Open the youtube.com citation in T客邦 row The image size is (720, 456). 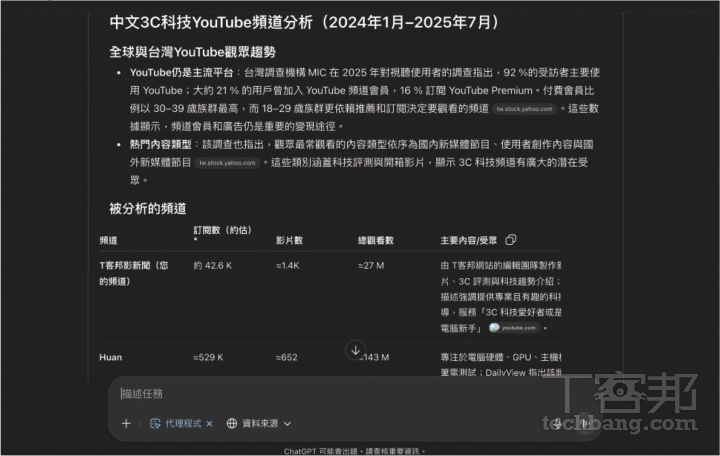513,328
